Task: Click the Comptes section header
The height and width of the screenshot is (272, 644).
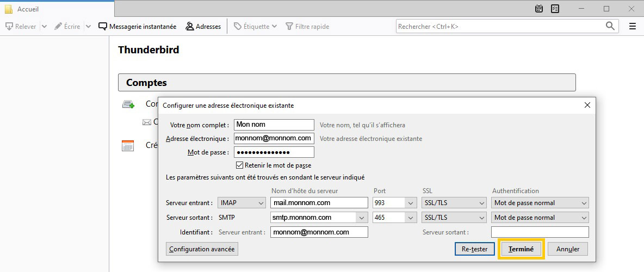Action: (x=346, y=83)
